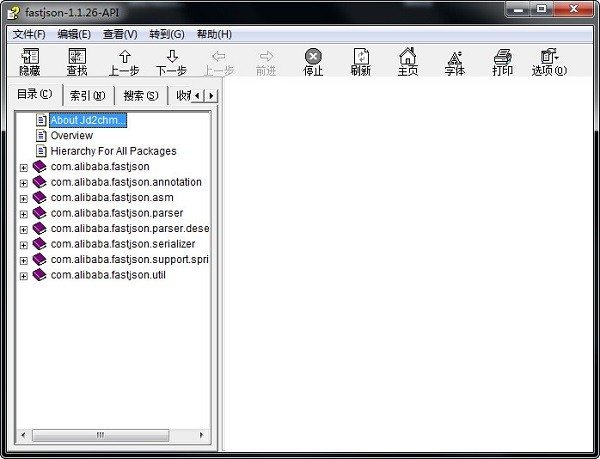Click the 下一步 down-arrow toolbar icon
Viewport: 600px width, 459px height.
pyautogui.click(x=172, y=57)
